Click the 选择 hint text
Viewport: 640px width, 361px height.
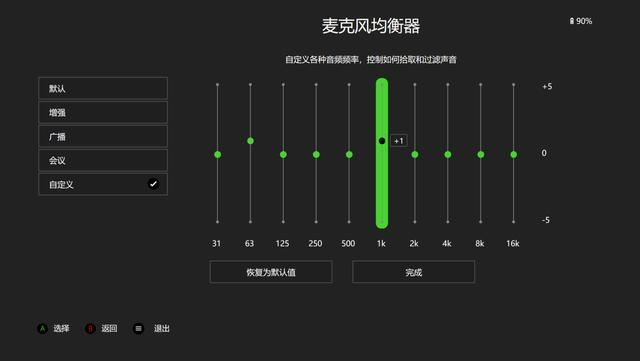tap(61, 328)
